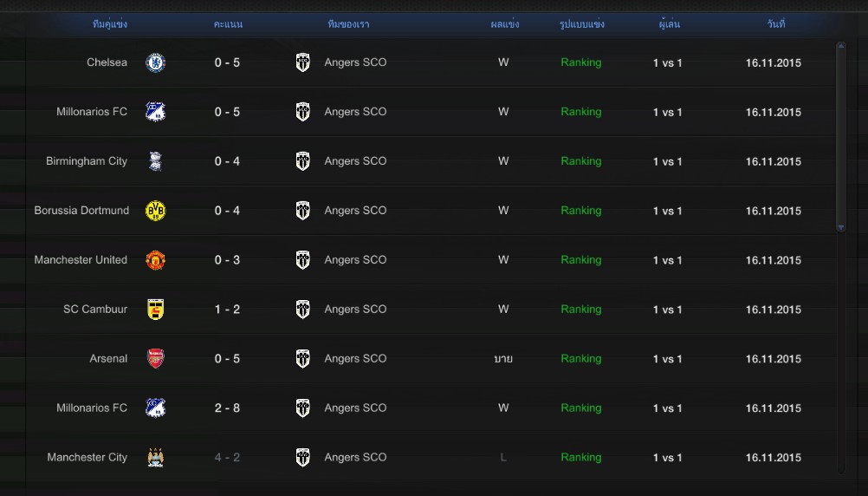868x496 pixels.
Task: Click Angers SCO crest in Arsenal row
Action: 302,359
